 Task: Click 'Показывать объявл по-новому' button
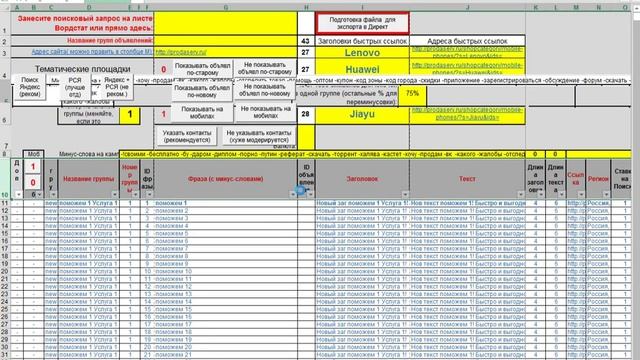(202, 91)
